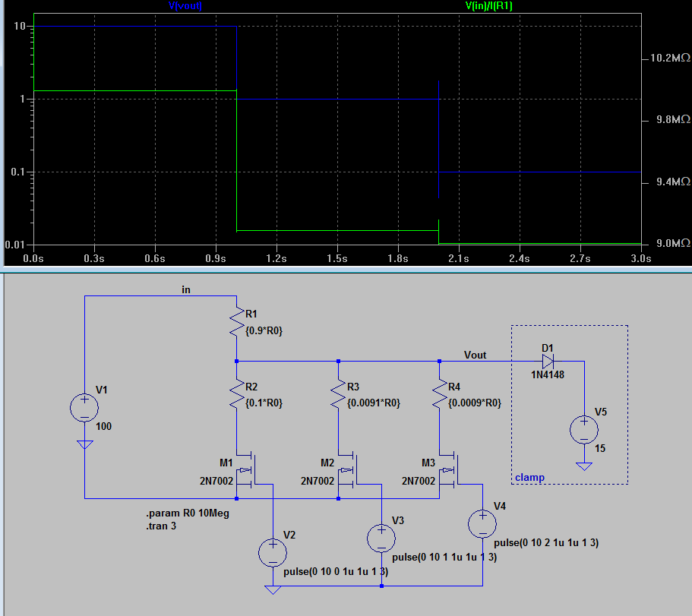Click the D1 reference designator
This screenshot has height=616, width=692.
coord(547,348)
